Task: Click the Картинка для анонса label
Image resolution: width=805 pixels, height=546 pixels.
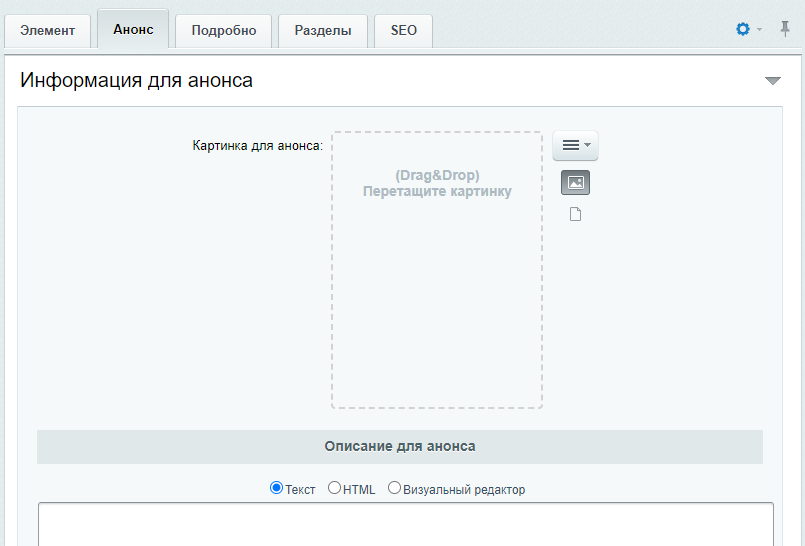Action: (258, 146)
